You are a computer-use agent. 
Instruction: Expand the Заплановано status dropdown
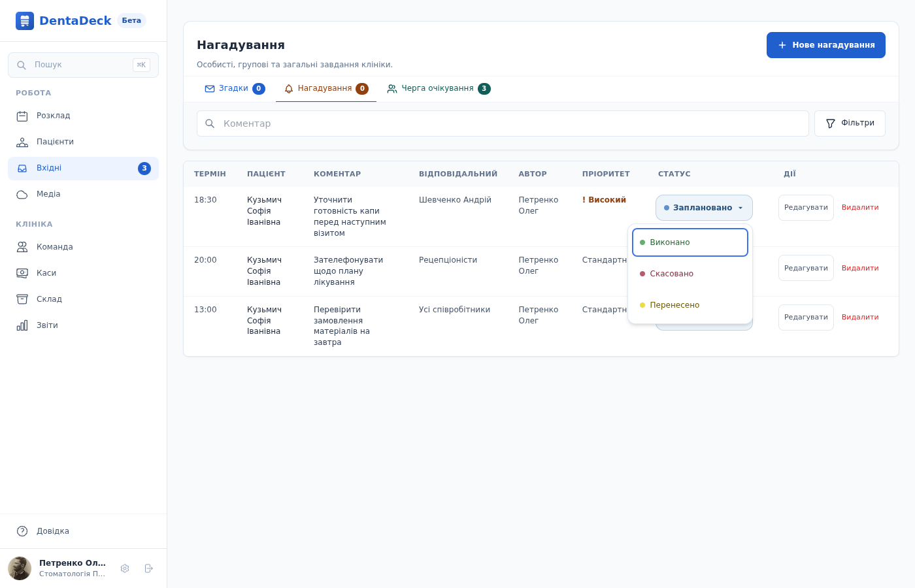pyautogui.click(x=704, y=208)
